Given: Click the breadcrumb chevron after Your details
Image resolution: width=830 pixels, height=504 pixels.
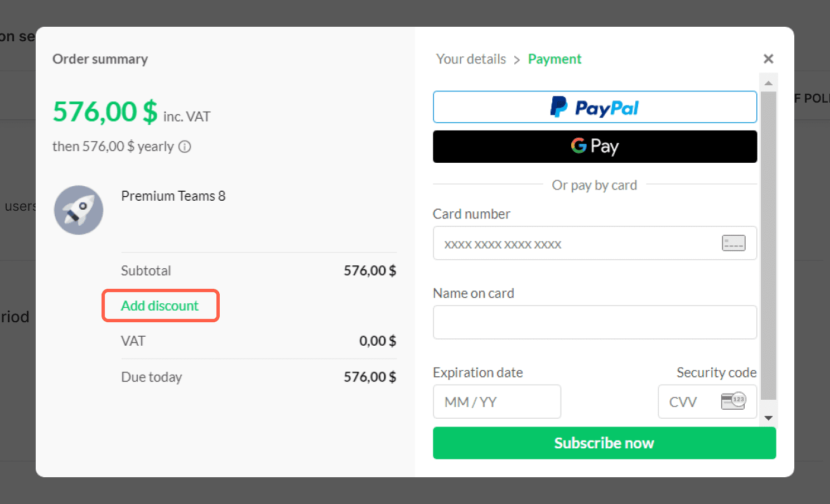Looking at the screenshot, I should tap(517, 60).
